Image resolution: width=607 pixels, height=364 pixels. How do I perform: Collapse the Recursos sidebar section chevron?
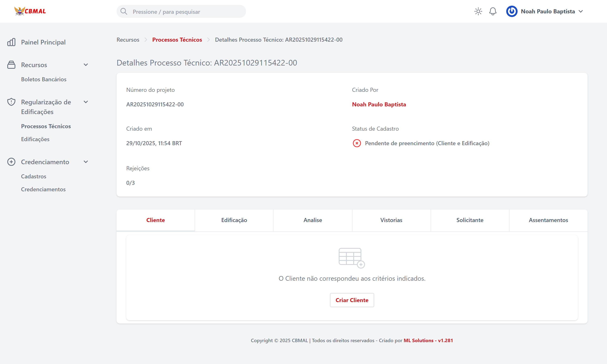tap(86, 65)
